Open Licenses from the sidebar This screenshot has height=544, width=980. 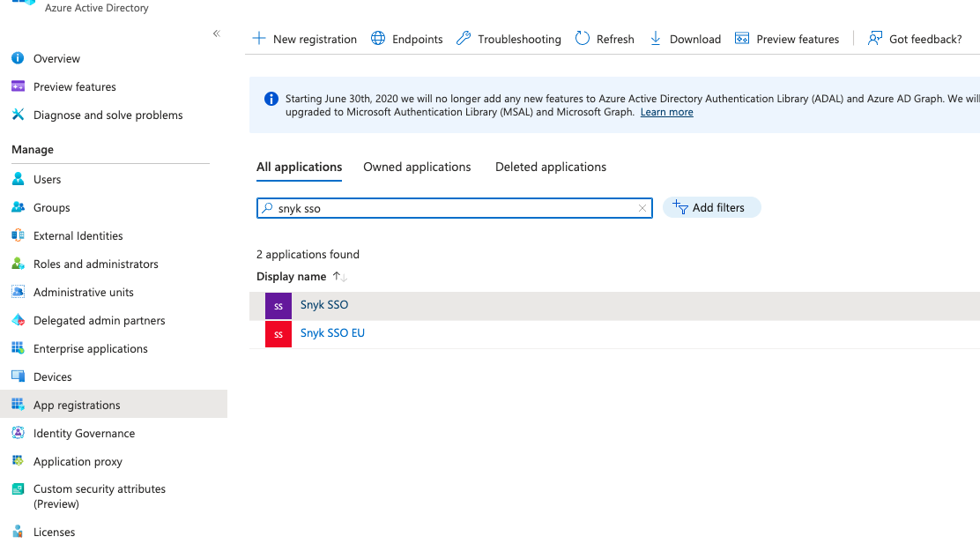point(54,533)
